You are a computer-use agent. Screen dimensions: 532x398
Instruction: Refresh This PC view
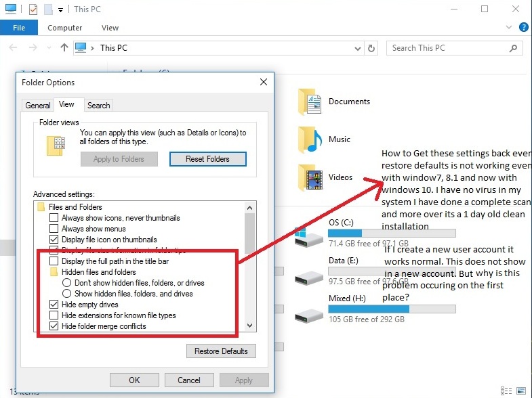[371, 49]
